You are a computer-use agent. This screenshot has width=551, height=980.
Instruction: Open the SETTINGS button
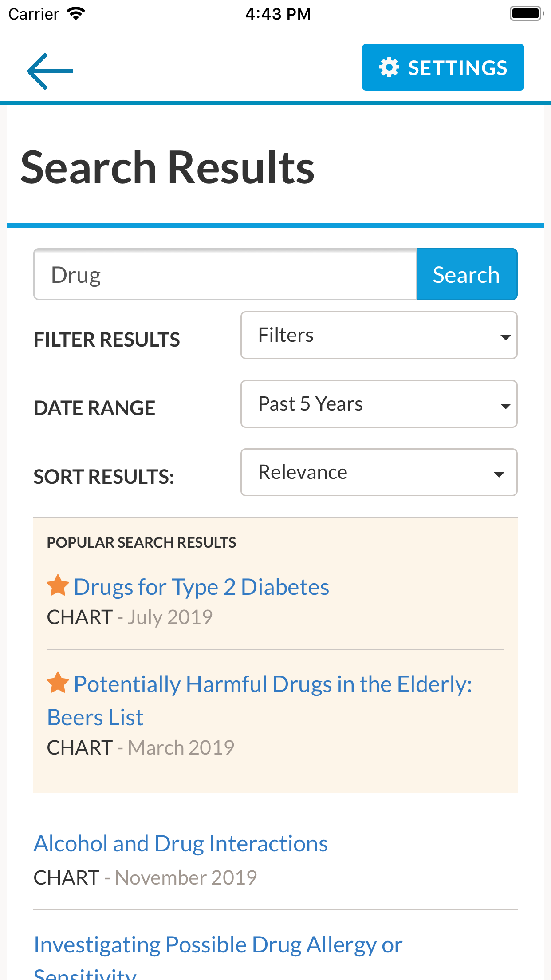[443, 67]
